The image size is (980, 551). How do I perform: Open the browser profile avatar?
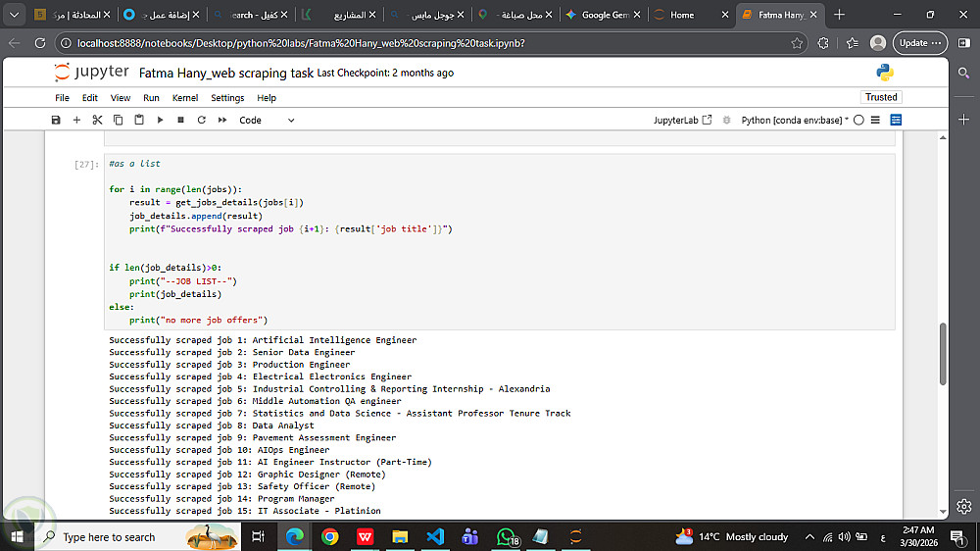[878, 43]
